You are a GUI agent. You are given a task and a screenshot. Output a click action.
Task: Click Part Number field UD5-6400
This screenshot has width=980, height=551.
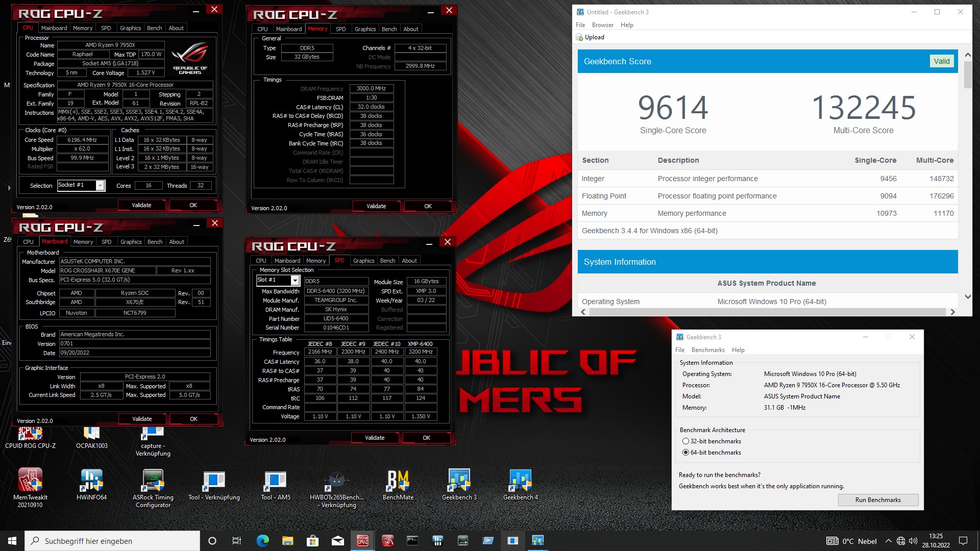pos(336,319)
